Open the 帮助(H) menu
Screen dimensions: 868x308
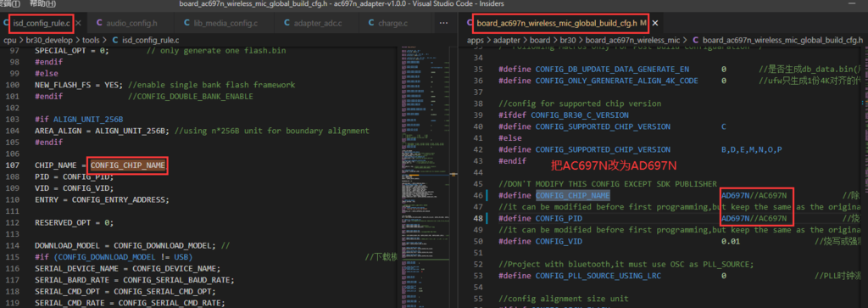click(42, 4)
